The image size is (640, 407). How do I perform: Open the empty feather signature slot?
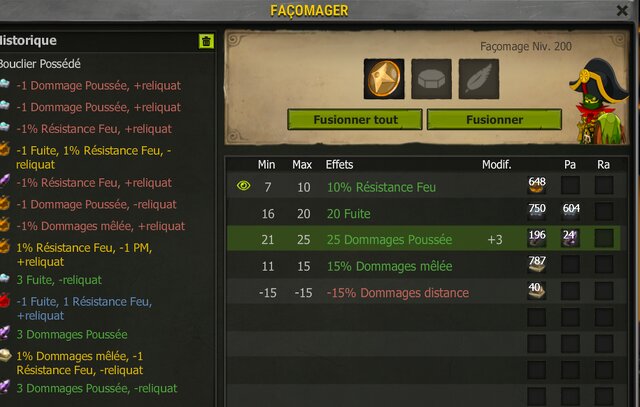pos(479,79)
